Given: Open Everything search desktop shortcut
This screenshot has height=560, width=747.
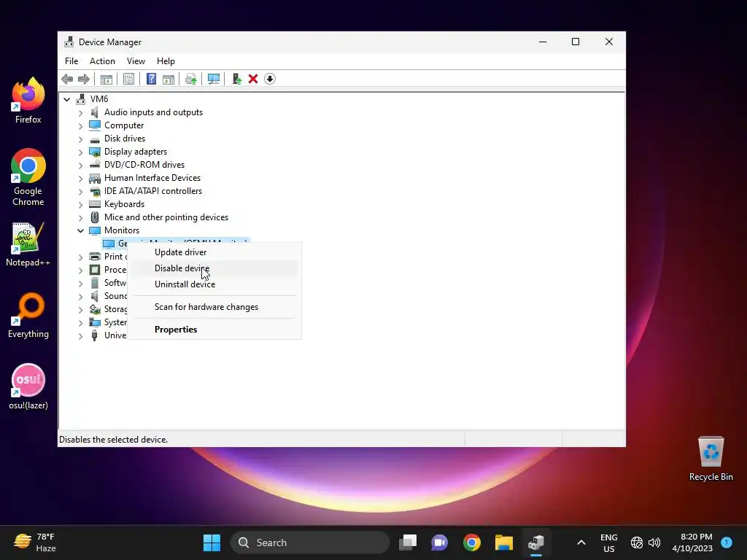Looking at the screenshot, I should (x=28, y=316).
